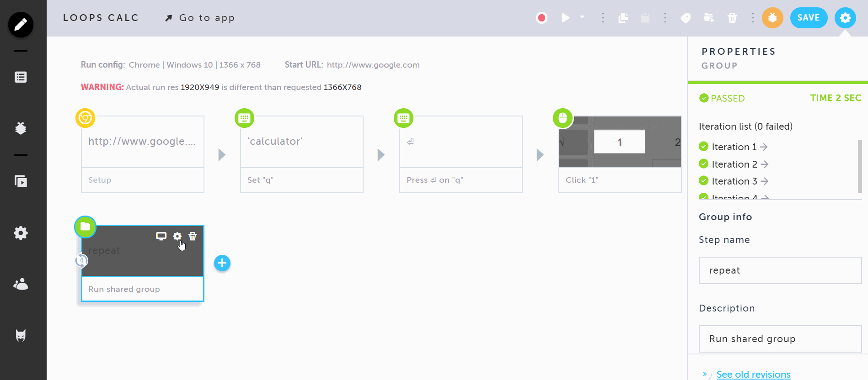The height and width of the screenshot is (380, 868).
Task: Select the Setup step card
Action: 143,154
